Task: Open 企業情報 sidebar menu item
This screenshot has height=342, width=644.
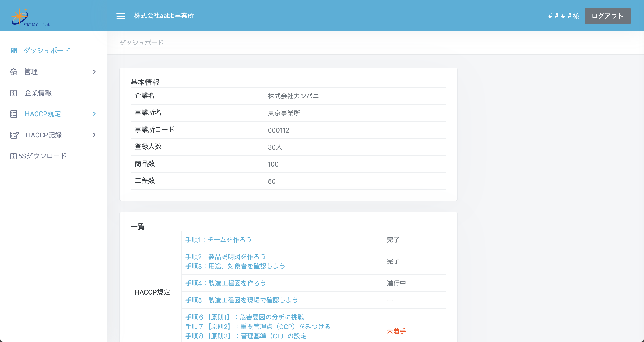Action: pos(38,93)
